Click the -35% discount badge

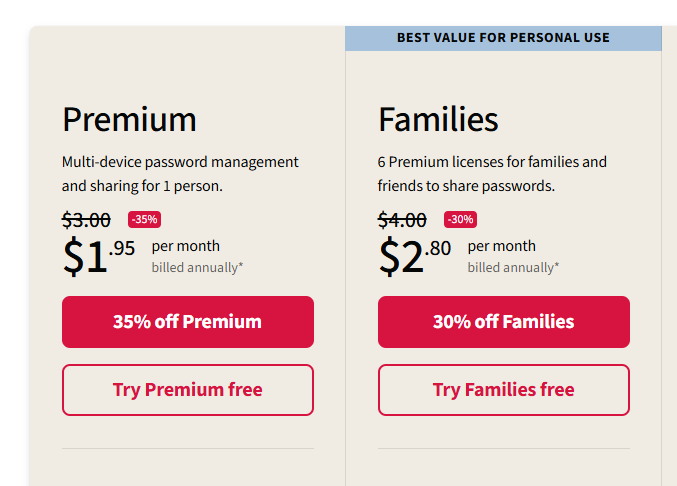145,220
